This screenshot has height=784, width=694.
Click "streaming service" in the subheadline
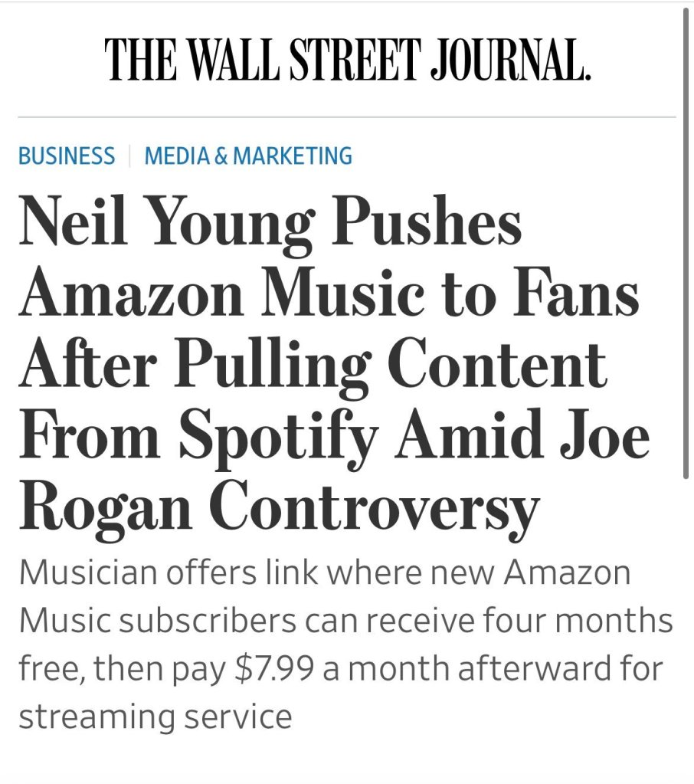tap(155, 717)
